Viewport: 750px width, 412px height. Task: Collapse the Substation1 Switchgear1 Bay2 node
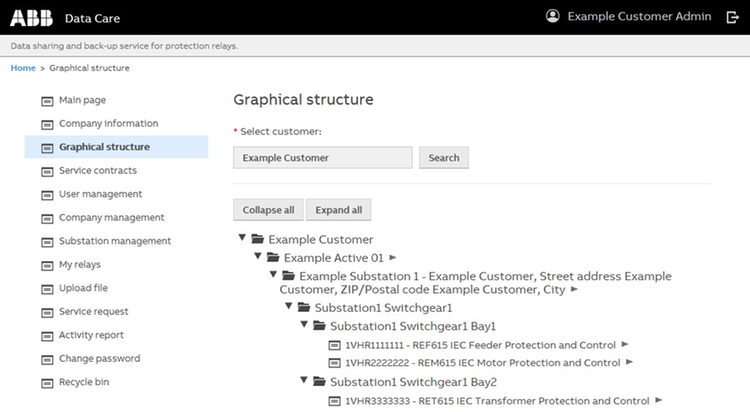pos(304,380)
